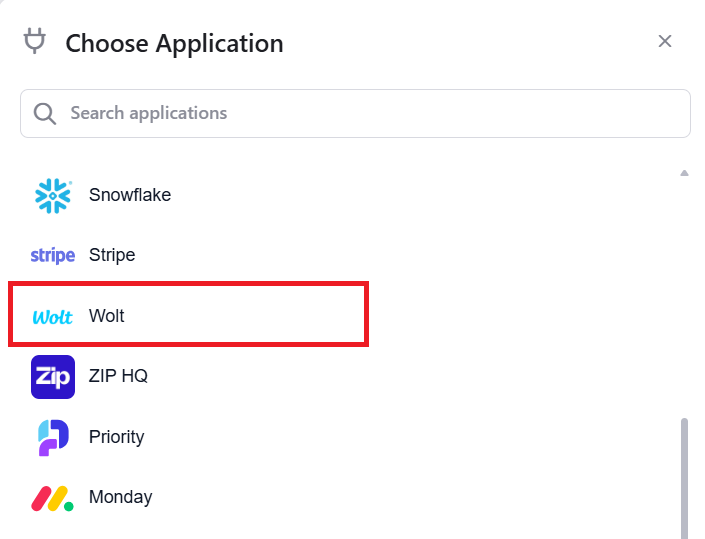Image resolution: width=705 pixels, height=539 pixels.
Task: Choose the Stripe application label
Action: pos(112,255)
